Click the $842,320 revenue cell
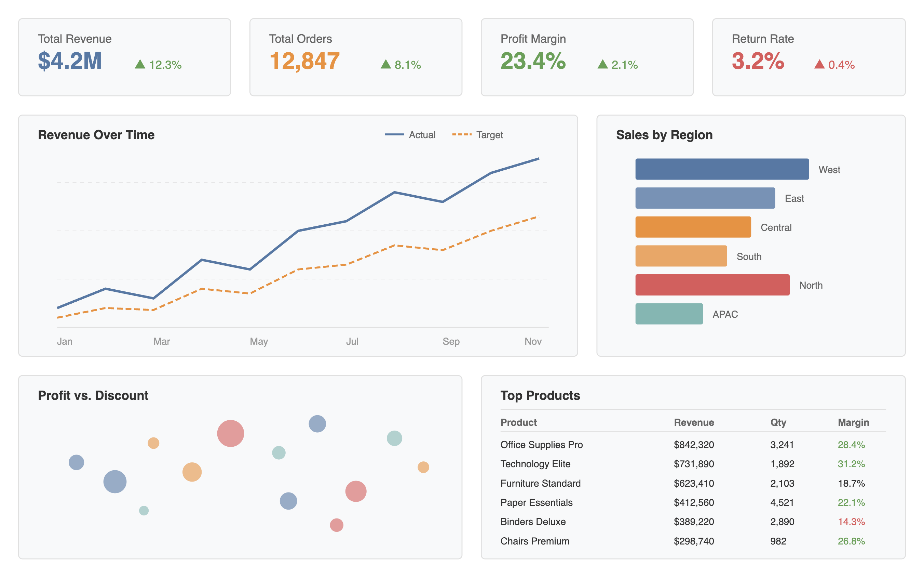This screenshot has width=924, height=578. [x=694, y=445]
